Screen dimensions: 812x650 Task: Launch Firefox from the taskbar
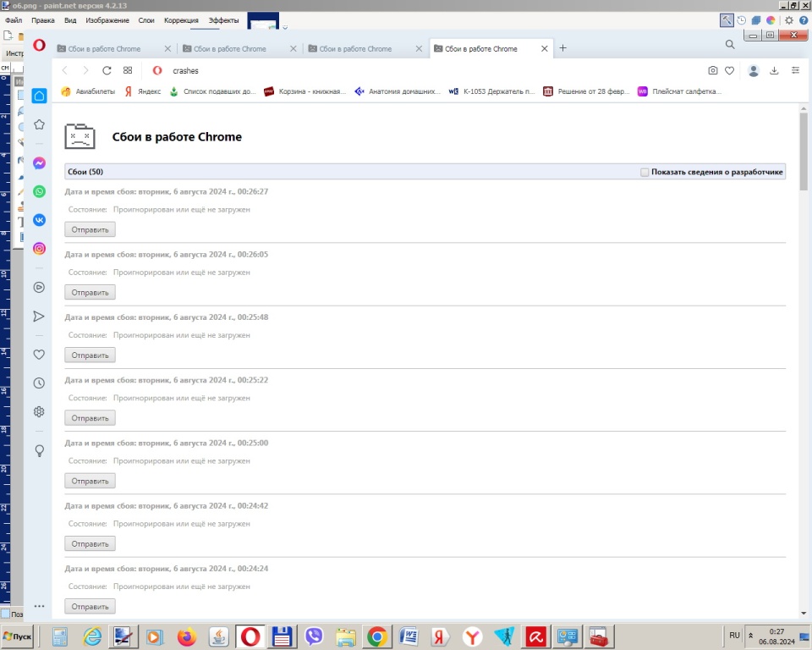click(x=187, y=636)
